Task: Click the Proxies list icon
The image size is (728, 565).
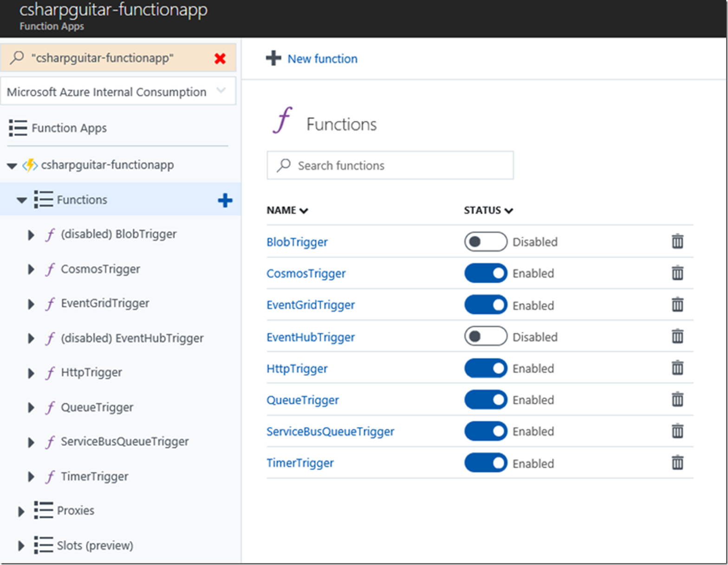Action: [x=43, y=510]
